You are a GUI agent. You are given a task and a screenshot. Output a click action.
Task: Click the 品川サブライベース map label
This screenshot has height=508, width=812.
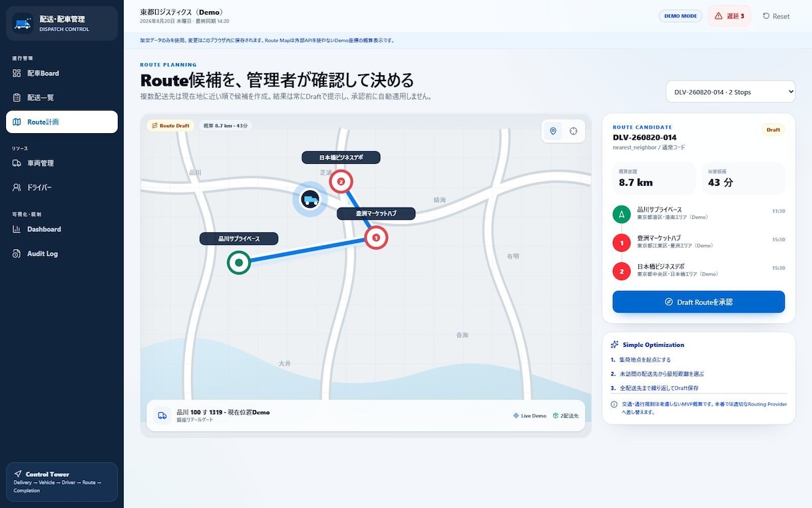click(239, 238)
